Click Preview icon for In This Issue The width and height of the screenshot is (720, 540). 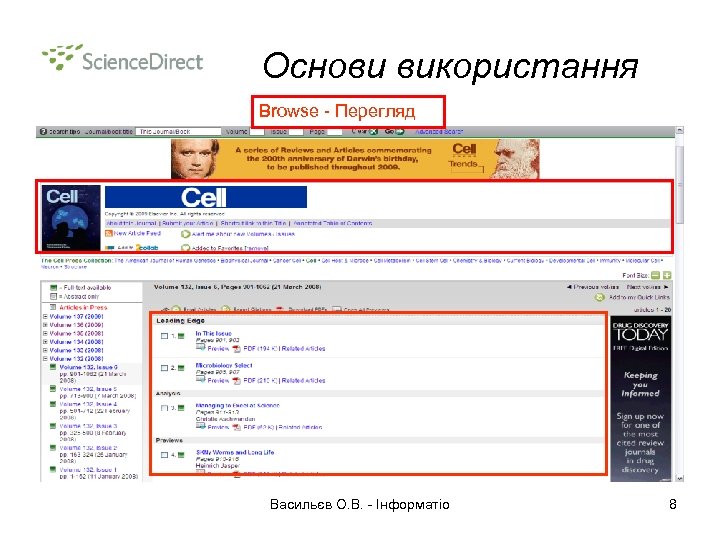[201, 348]
